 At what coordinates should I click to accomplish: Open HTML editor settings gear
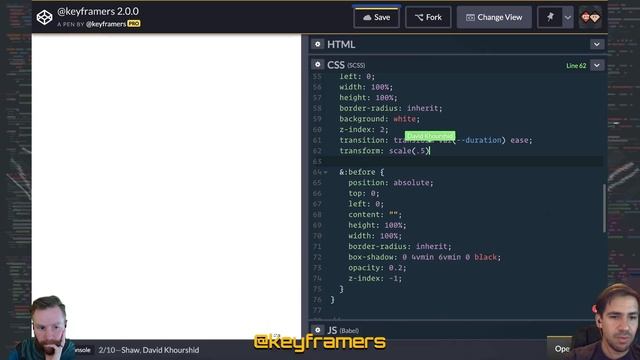point(318,44)
